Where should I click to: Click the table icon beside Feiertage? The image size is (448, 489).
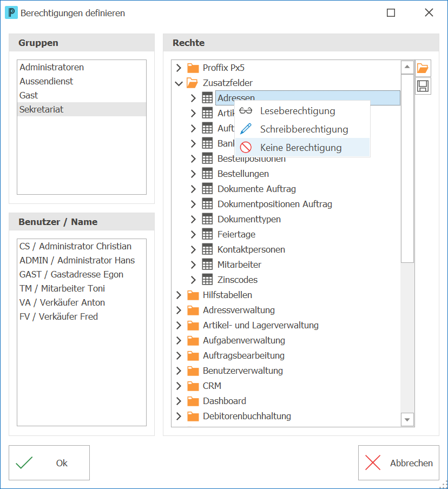tap(207, 234)
